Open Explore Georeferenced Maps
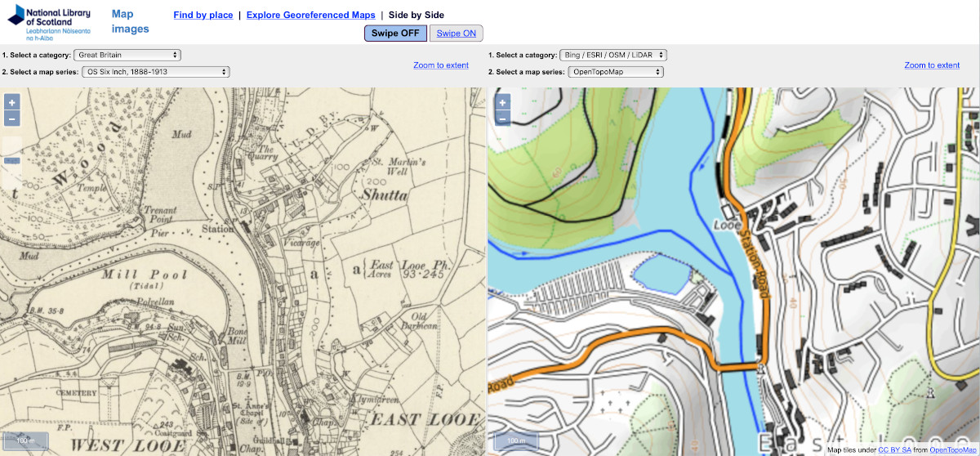 click(x=310, y=15)
